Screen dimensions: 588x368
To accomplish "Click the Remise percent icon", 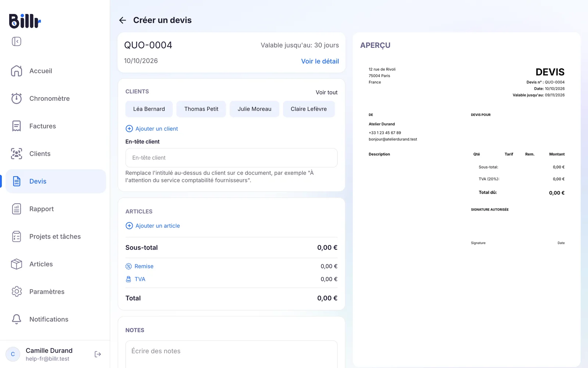I will [129, 266].
